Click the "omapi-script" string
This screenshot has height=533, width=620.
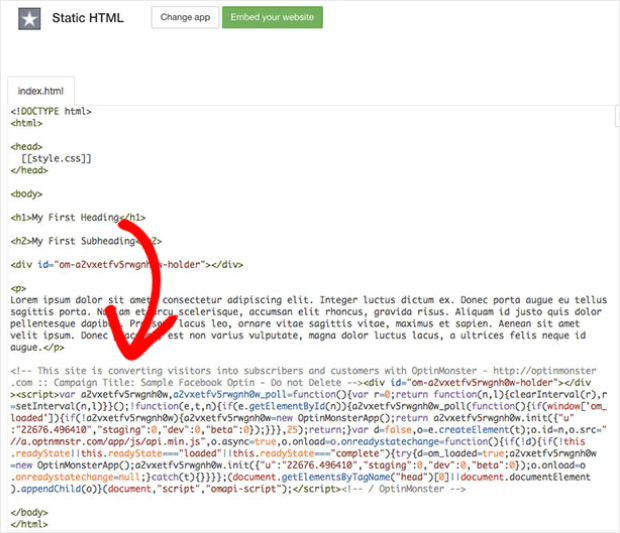click(x=242, y=489)
